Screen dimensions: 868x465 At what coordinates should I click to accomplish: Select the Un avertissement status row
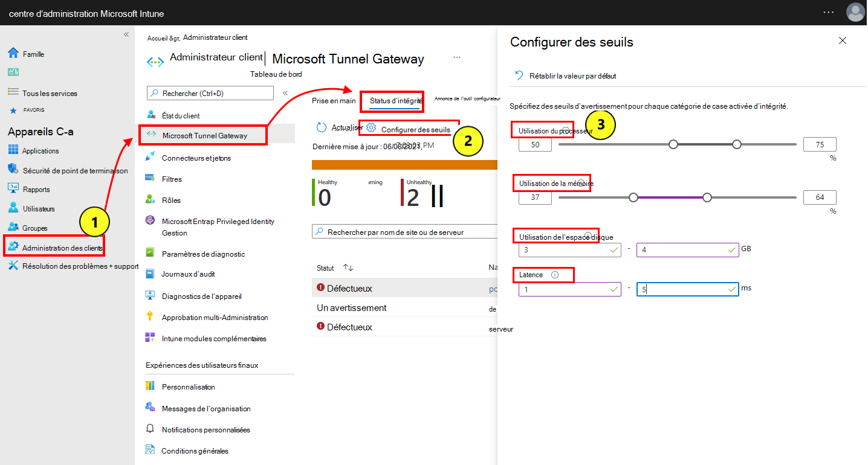tap(405, 307)
